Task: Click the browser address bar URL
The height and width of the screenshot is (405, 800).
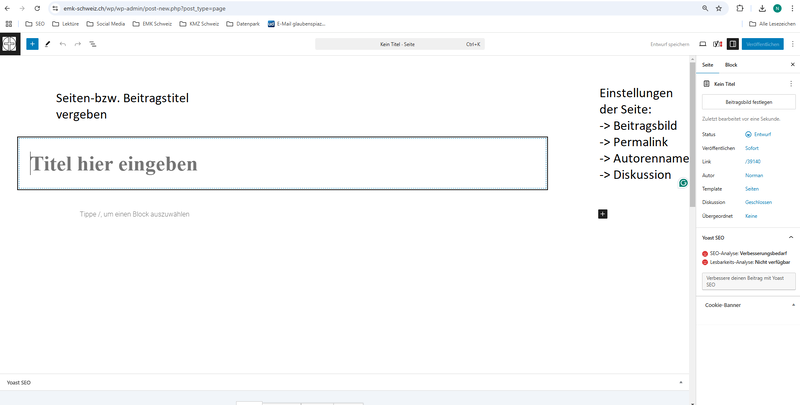Action: pyautogui.click(x=144, y=9)
